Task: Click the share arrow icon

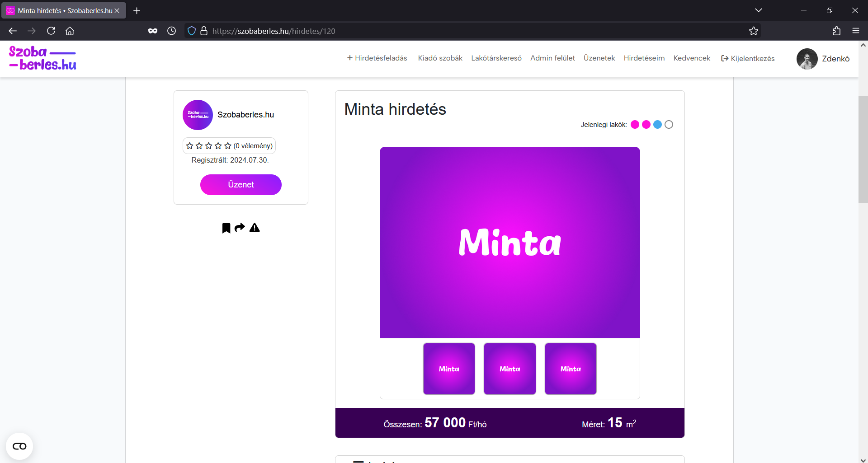Action: 240,227
